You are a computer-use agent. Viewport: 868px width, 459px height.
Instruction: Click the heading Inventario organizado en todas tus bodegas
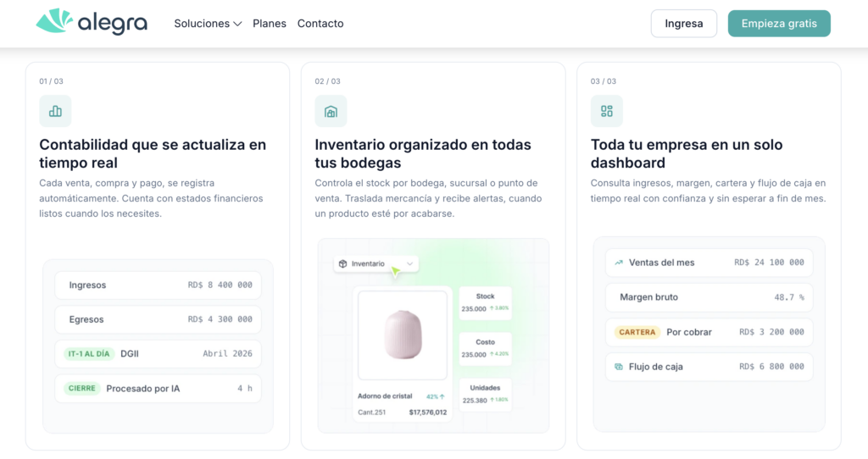click(x=423, y=154)
